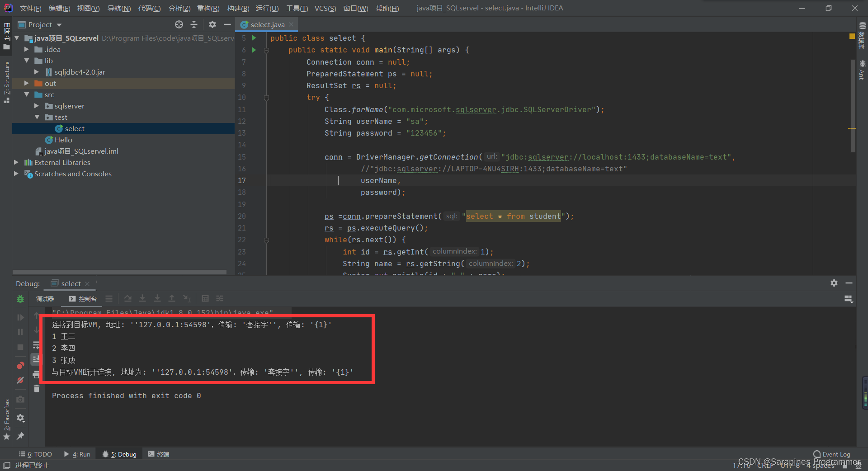Viewport: 868px width, 471px height.
Task: Click the Clear All trash icon in console
Action: [37, 389]
